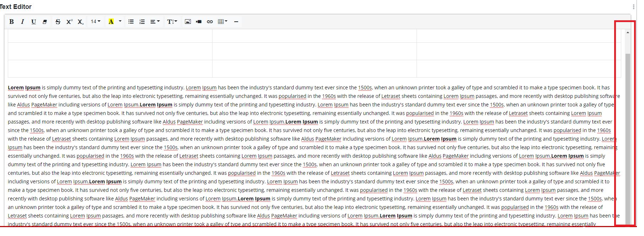
Task: Insert a hyperlink
Action: 210,22
